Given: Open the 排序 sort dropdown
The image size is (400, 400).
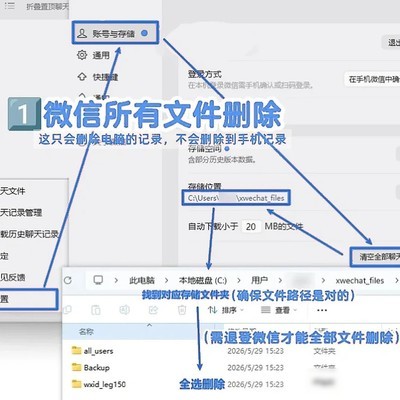Looking at the screenshot, I should [x=226, y=310].
